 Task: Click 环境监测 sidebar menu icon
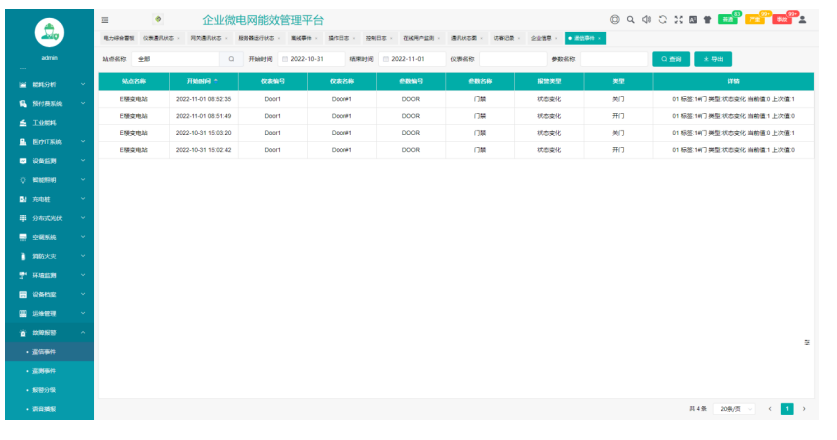pos(22,276)
